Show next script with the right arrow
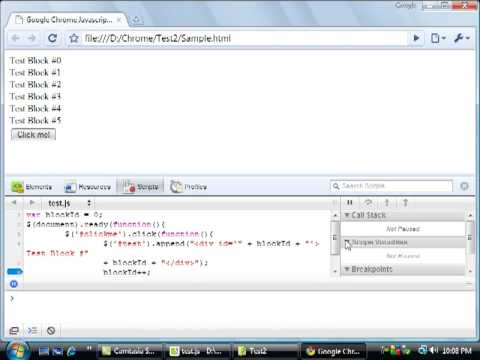Image resolution: width=480 pixels, height=360 pixels. (x=32, y=203)
